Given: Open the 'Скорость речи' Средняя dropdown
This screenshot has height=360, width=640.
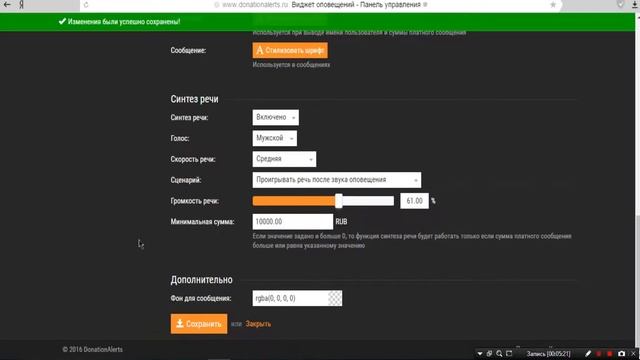Looking at the screenshot, I should click(284, 159).
